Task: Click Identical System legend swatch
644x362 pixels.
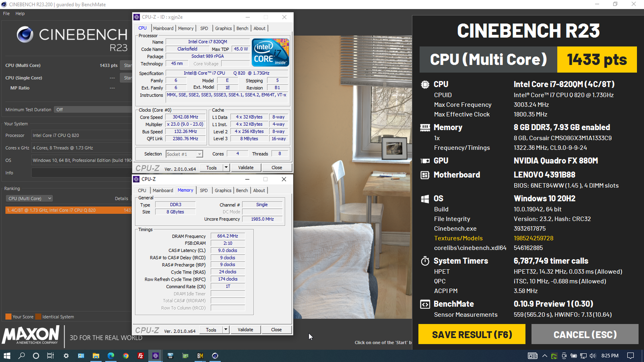Action: pos(38,317)
